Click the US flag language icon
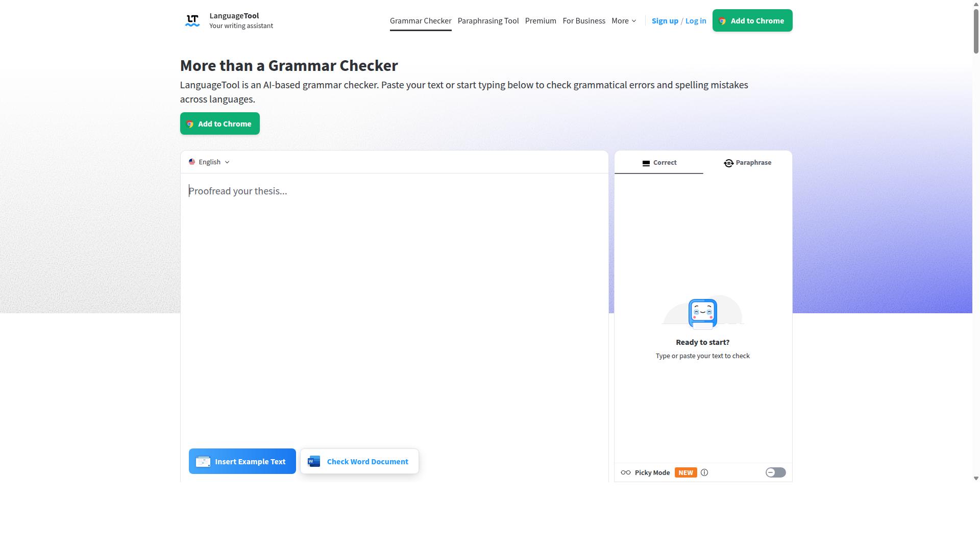 [192, 162]
